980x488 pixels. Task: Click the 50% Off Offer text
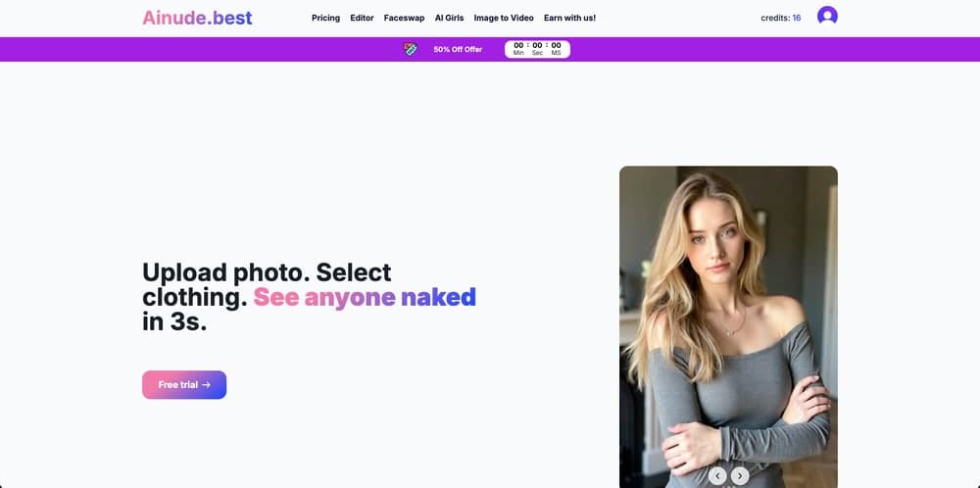point(458,49)
